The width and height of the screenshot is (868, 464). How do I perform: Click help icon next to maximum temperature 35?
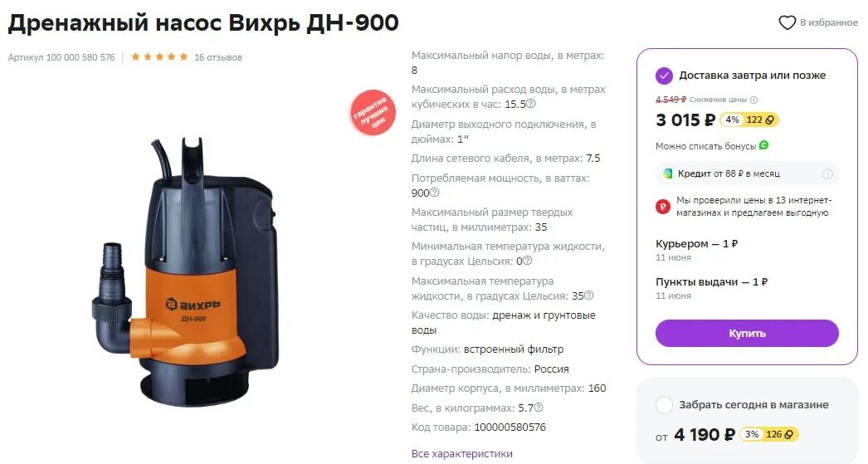click(x=589, y=295)
